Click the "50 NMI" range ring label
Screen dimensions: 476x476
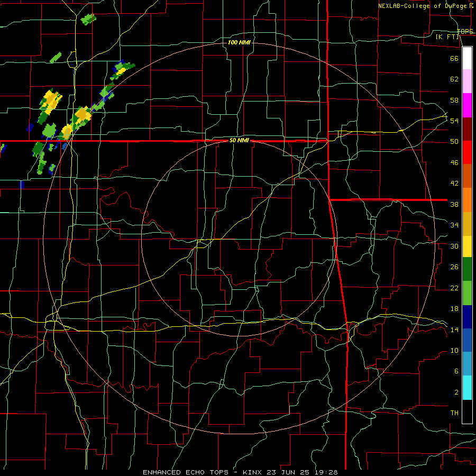[x=239, y=140]
